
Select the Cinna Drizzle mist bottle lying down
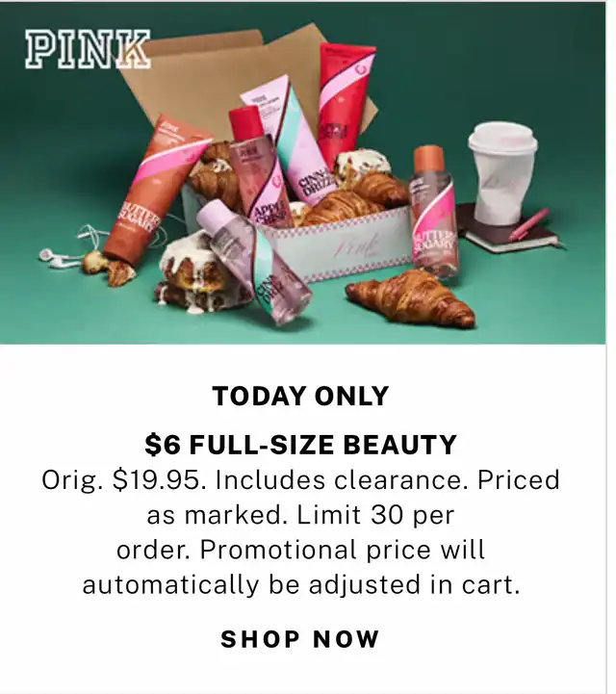pos(254,261)
